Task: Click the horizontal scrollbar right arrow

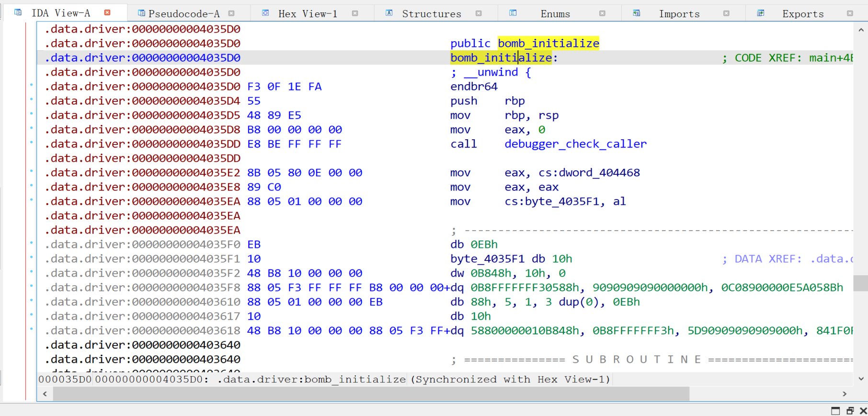Action: (x=845, y=394)
